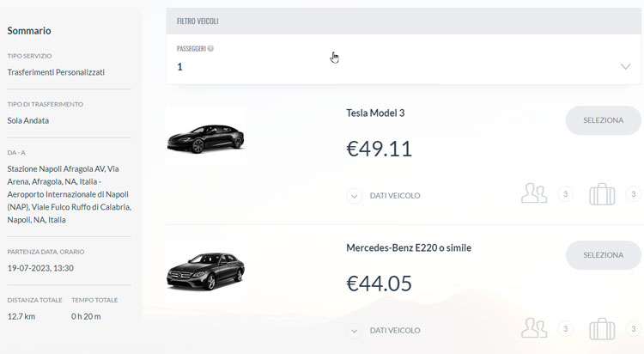Image resolution: width=644 pixels, height=354 pixels.
Task: Select the Mercedes-Benz E220 vehicle
Action: [x=603, y=255]
